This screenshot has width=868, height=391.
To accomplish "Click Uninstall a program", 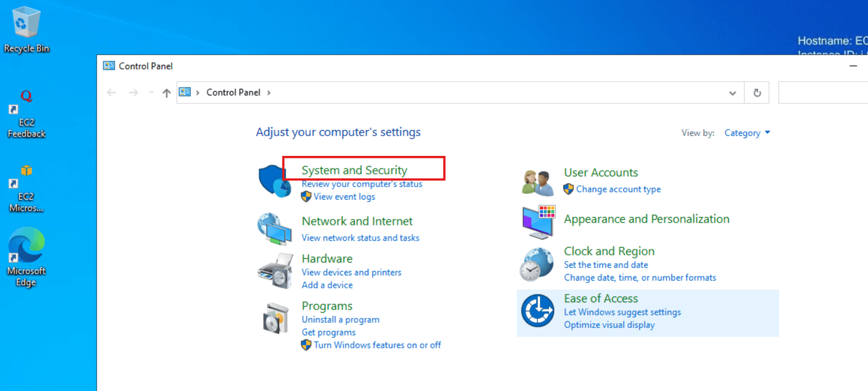I will click(341, 320).
